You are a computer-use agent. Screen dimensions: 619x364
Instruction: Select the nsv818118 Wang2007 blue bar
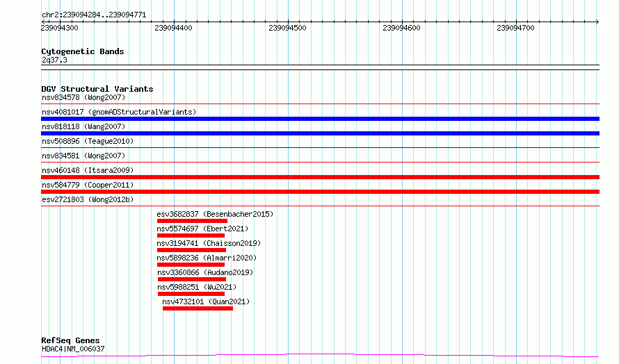(320, 133)
